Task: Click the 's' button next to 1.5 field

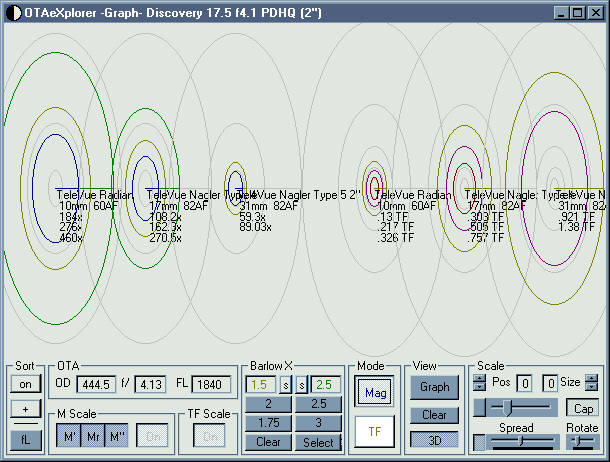Action: pos(286,385)
